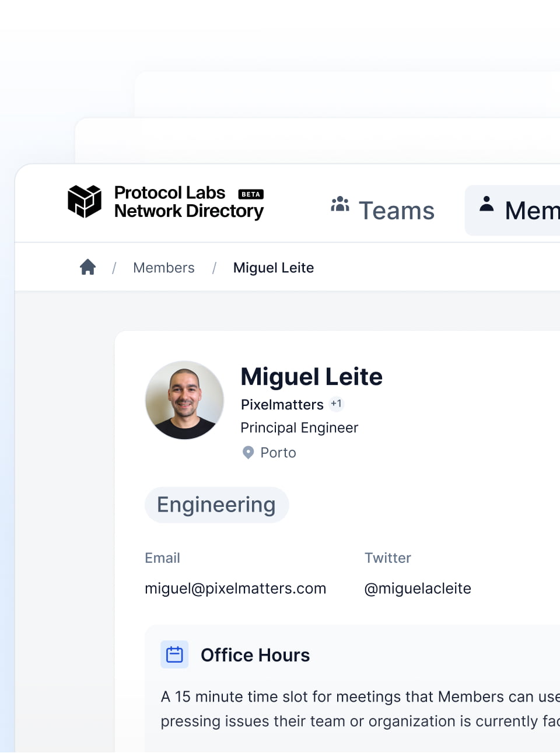Screen dimensions: 560x753
Task: Click the Teams group icon
Action: [x=340, y=204]
